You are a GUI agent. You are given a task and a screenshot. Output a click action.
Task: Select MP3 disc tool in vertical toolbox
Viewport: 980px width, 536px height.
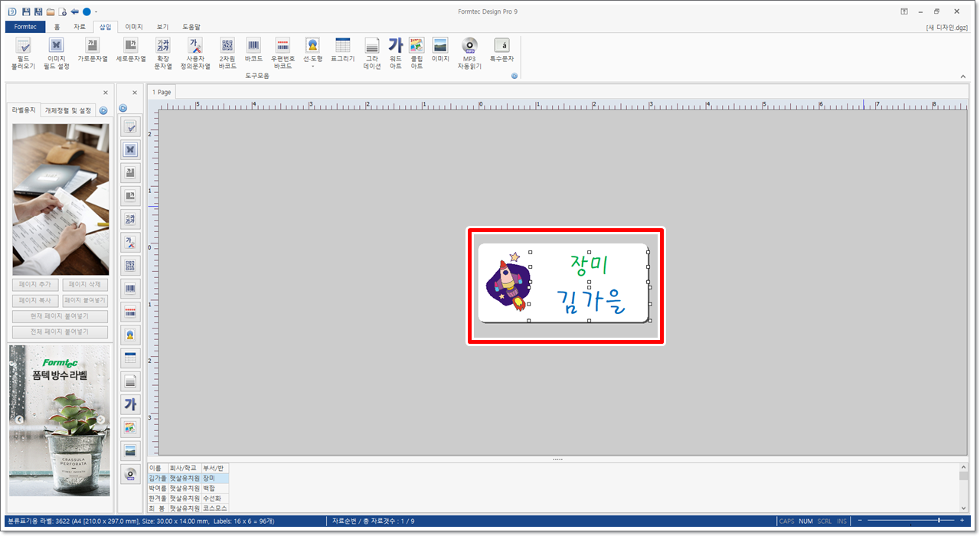pyautogui.click(x=130, y=475)
